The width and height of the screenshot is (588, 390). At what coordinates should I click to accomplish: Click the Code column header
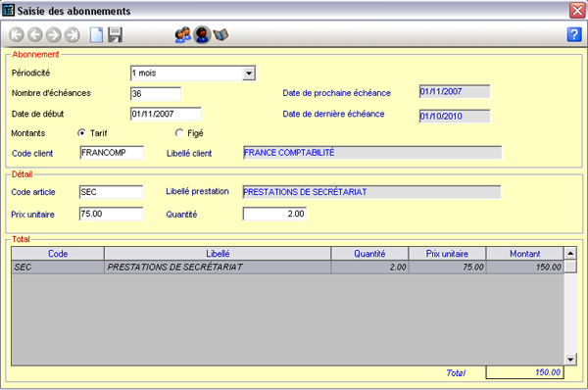(x=58, y=254)
